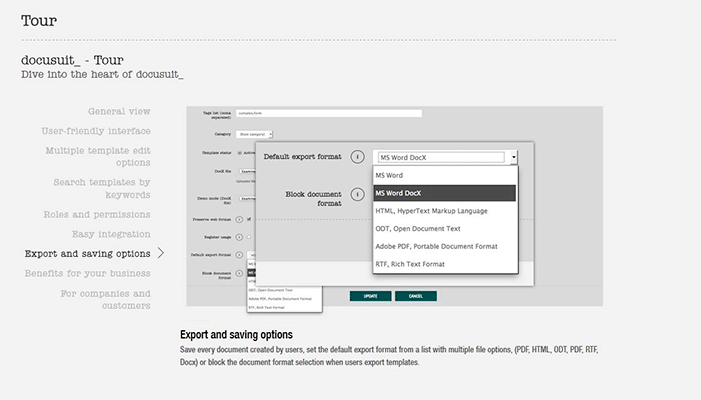Toggle the Preserve web format checkbox
Screen dimensions: 701x400
click(249, 219)
